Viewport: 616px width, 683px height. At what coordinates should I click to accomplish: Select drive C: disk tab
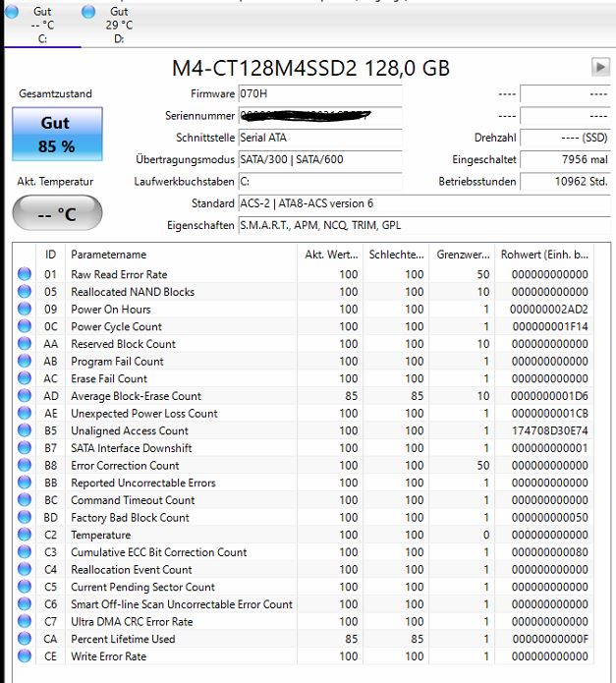(42, 25)
